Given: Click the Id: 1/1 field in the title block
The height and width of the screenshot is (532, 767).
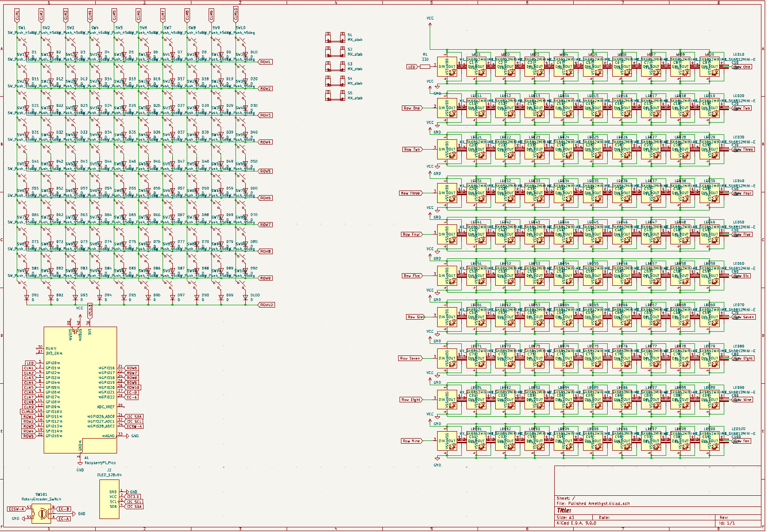Looking at the screenshot, I should pyautogui.click(x=727, y=523).
